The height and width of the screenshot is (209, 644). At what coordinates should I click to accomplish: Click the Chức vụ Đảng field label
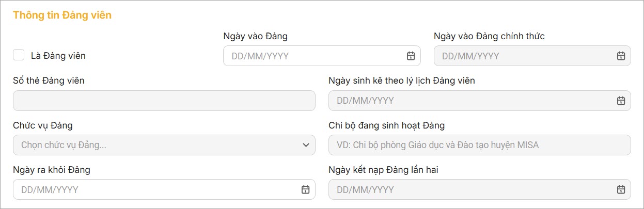tap(43, 125)
